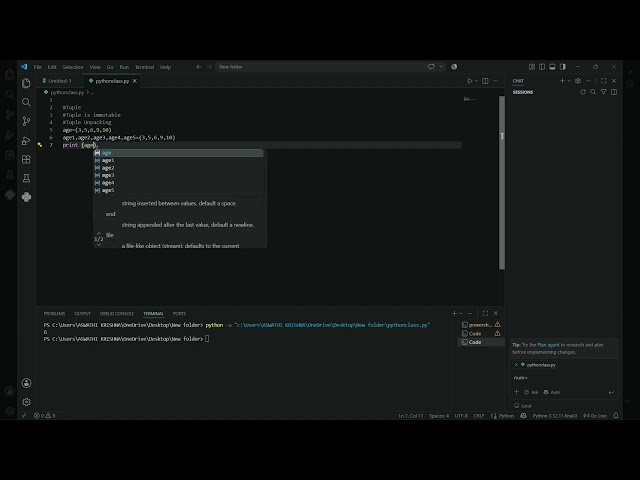The height and width of the screenshot is (480, 640).
Task: Open the Manage gear icon
Action: point(26,402)
